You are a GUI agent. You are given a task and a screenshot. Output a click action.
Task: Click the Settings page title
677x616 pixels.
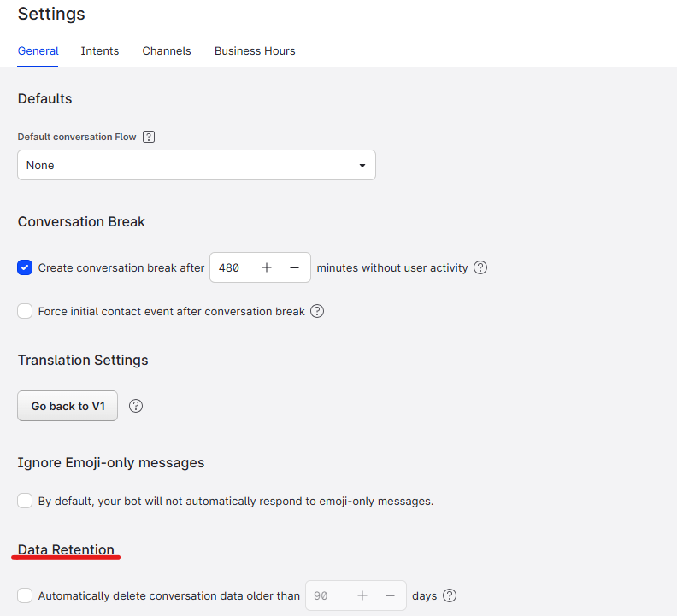(51, 14)
